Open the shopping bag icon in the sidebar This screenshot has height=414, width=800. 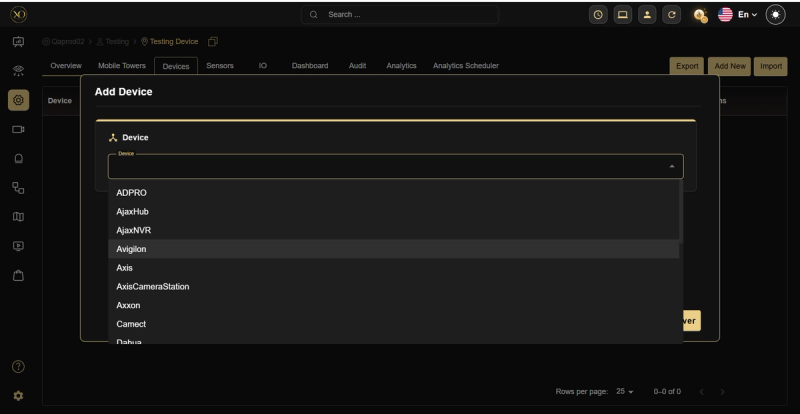tap(18, 276)
